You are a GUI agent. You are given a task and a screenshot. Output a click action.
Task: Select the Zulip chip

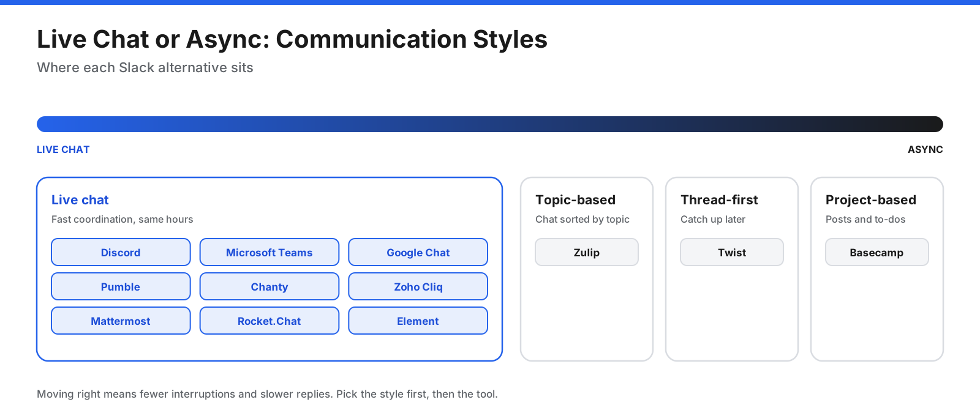tap(587, 252)
